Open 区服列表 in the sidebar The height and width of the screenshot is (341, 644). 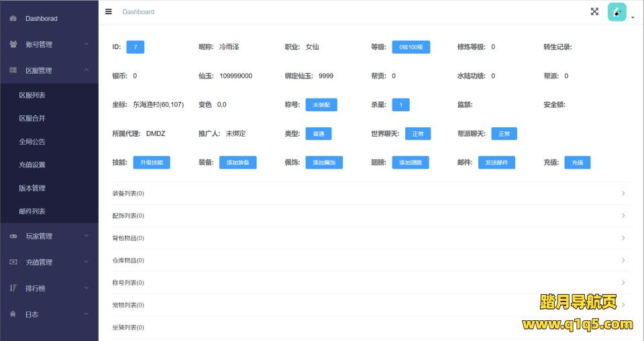(32, 95)
